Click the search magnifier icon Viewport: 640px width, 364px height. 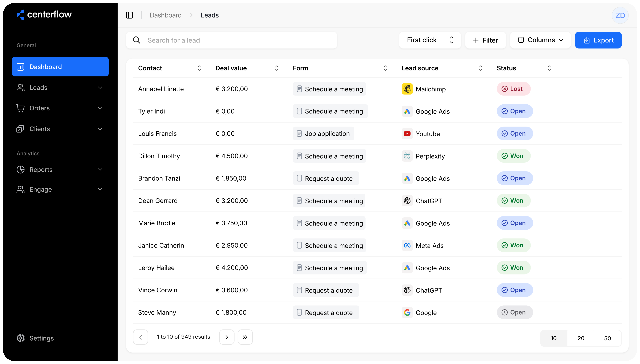tap(137, 40)
